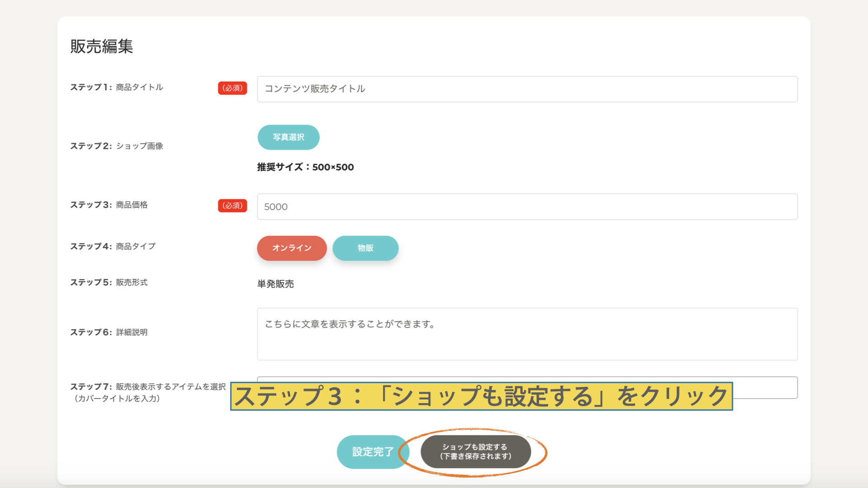The image size is (868, 488).
Task: Click the 詳細説明 description text area
Action: (527, 334)
